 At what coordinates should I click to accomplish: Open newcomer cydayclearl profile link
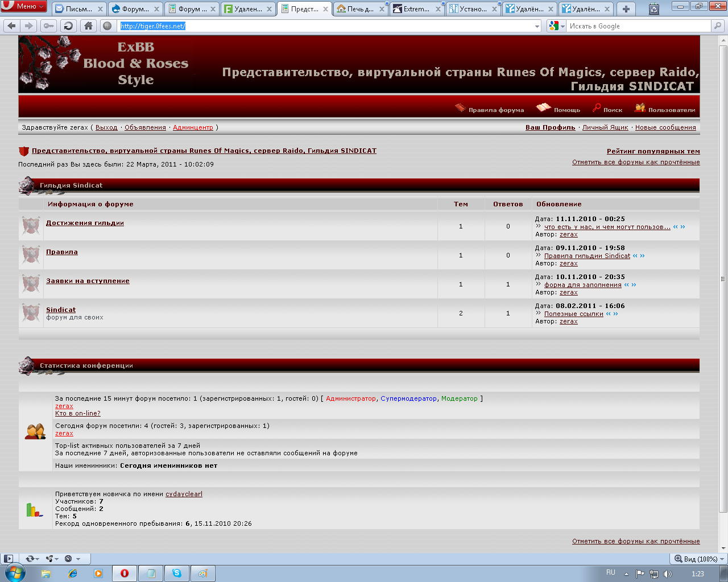(x=184, y=494)
